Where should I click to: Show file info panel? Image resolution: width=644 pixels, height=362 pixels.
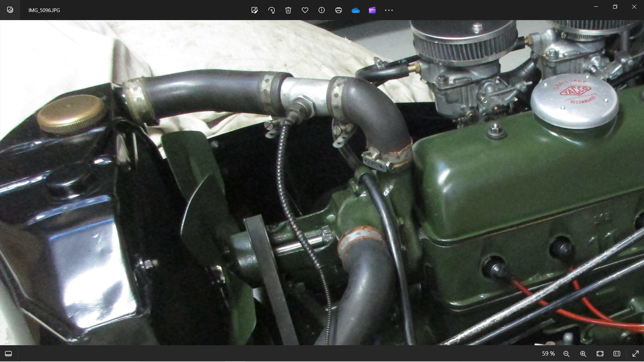coord(322,10)
